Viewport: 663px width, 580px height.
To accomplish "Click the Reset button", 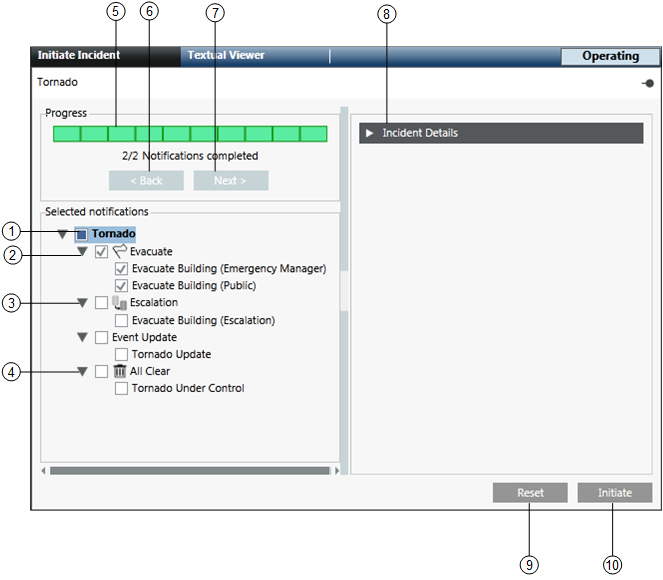I will point(530,493).
